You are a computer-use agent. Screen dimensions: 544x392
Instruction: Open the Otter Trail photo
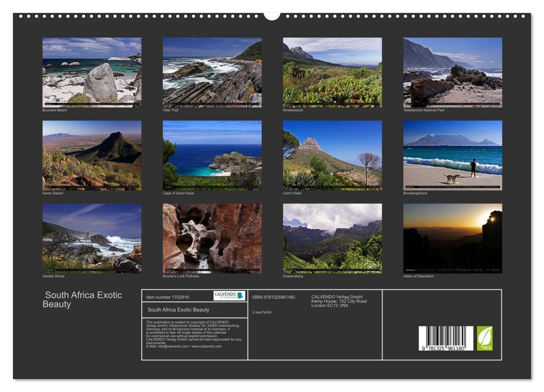click(x=212, y=72)
